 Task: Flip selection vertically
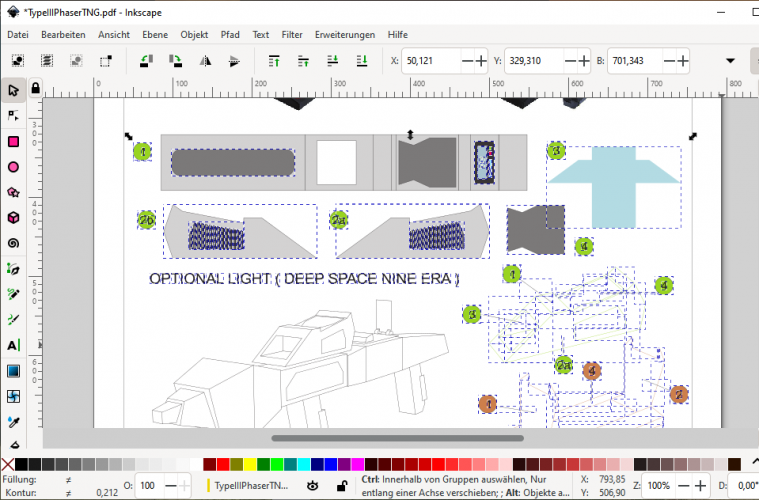pyautogui.click(x=234, y=61)
